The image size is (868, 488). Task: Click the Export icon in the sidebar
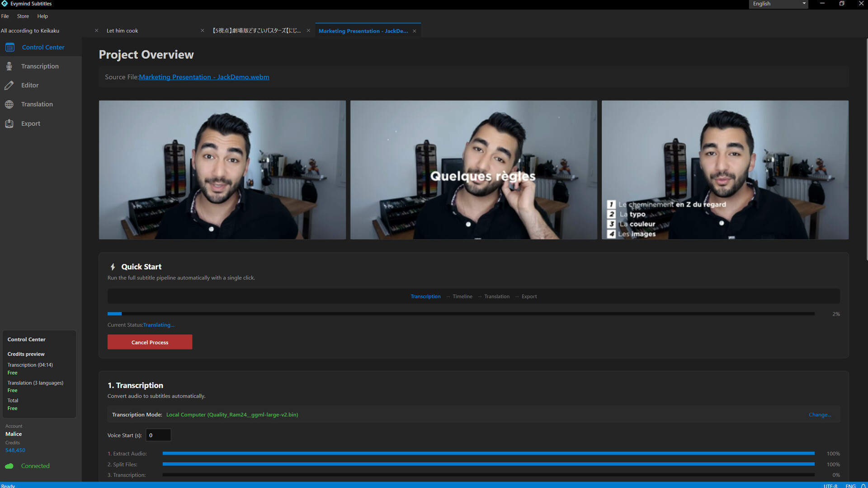(x=9, y=123)
